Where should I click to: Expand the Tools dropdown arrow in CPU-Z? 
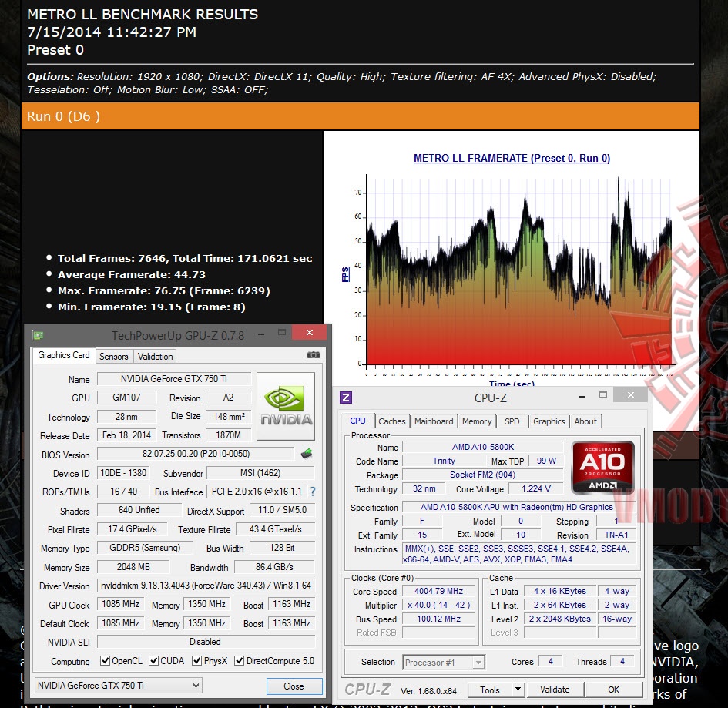[518, 690]
